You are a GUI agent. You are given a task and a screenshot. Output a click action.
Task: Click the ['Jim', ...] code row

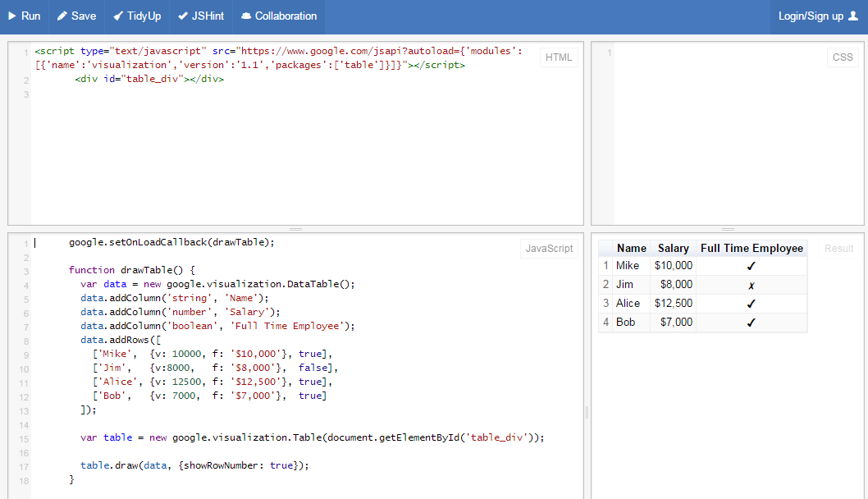pyautogui.click(x=215, y=368)
